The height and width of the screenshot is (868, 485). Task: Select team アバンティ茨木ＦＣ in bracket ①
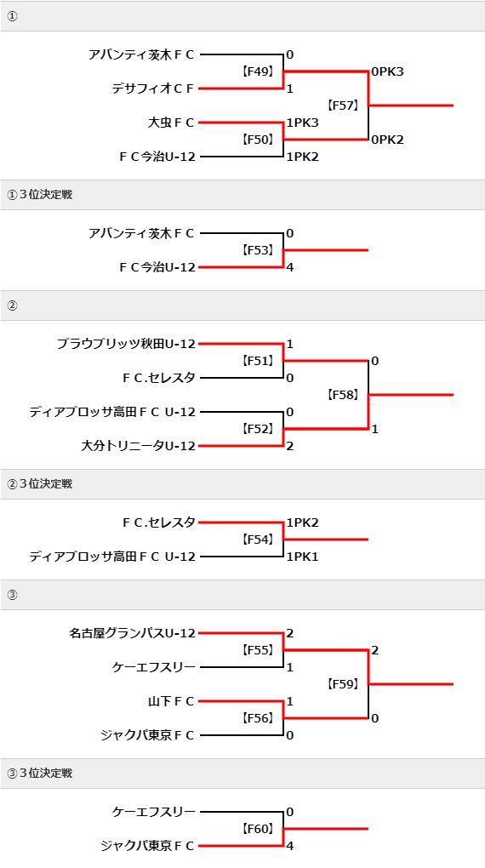(x=142, y=54)
